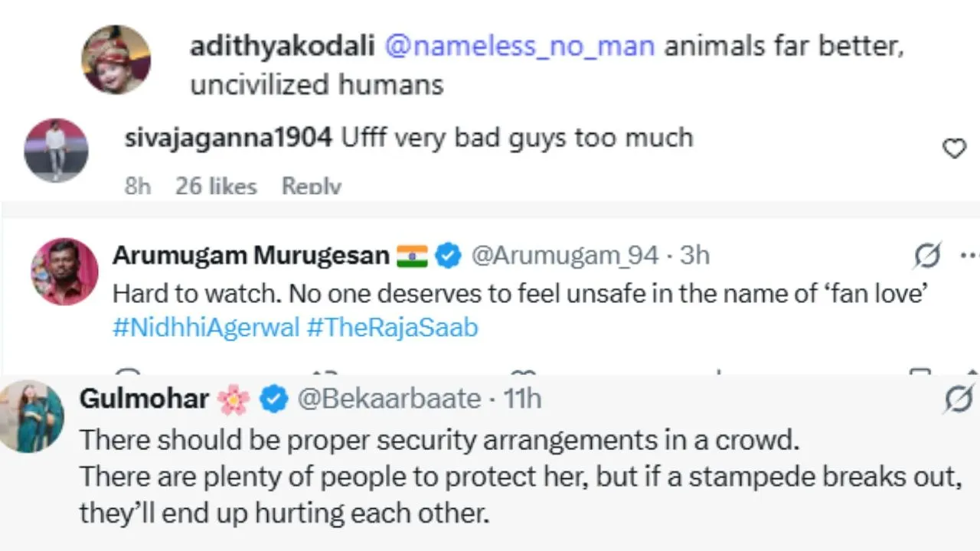980x551 pixels.
Task: Open the #NidhhiAgerwal hashtag
Action: pyautogui.click(x=205, y=328)
